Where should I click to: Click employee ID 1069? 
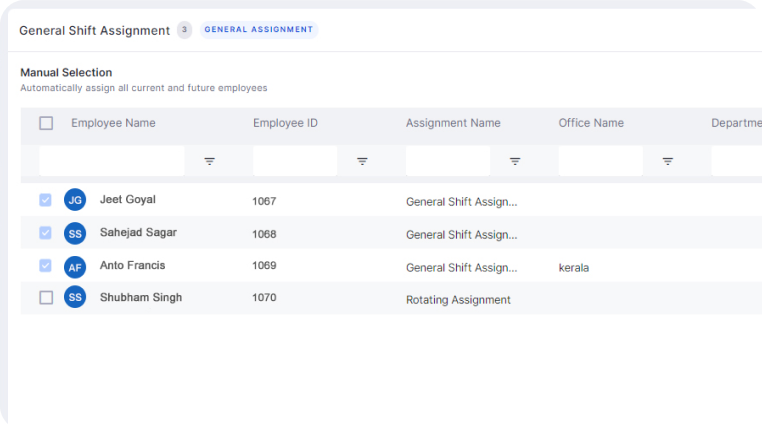[x=264, y=266]
